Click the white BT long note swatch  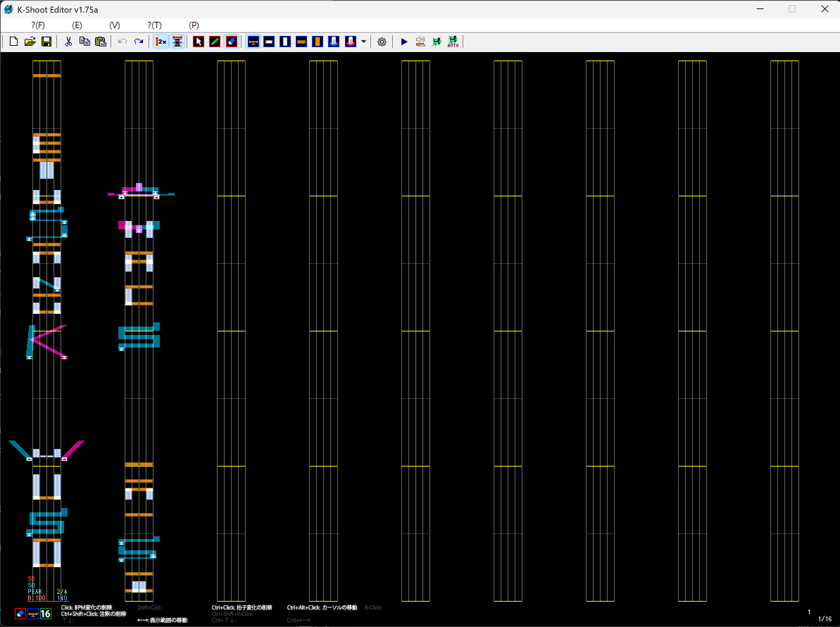(x=285, y=42)
